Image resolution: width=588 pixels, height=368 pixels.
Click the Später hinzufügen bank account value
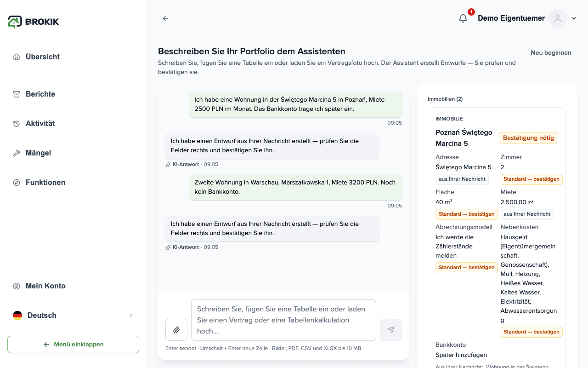[x=461, y=355]
